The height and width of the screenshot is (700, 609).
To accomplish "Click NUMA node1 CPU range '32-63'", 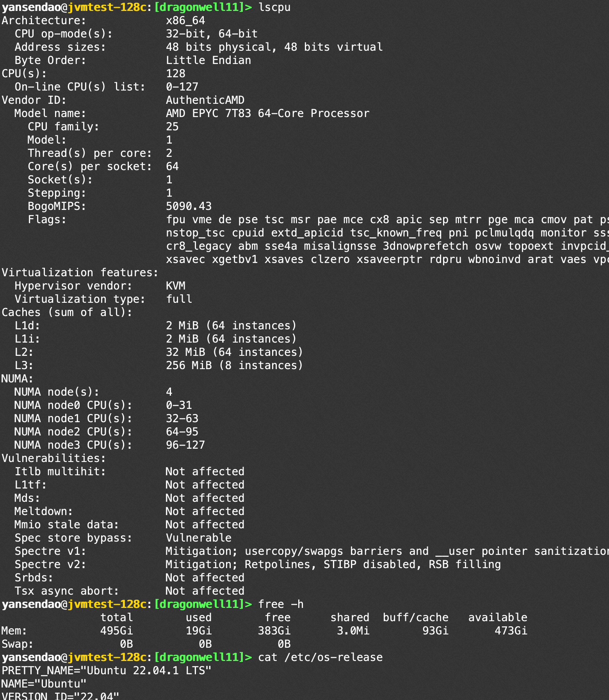I will [x=182, y=419].
